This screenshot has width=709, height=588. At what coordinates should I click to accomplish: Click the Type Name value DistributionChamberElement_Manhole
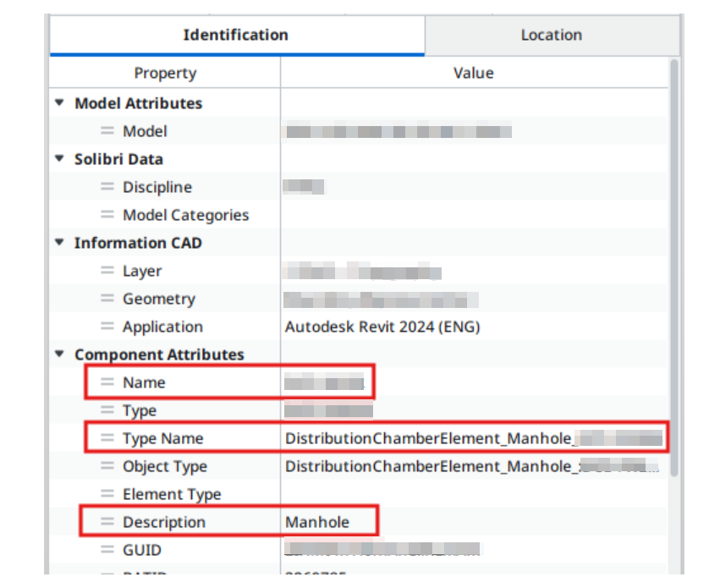point(430,438)
